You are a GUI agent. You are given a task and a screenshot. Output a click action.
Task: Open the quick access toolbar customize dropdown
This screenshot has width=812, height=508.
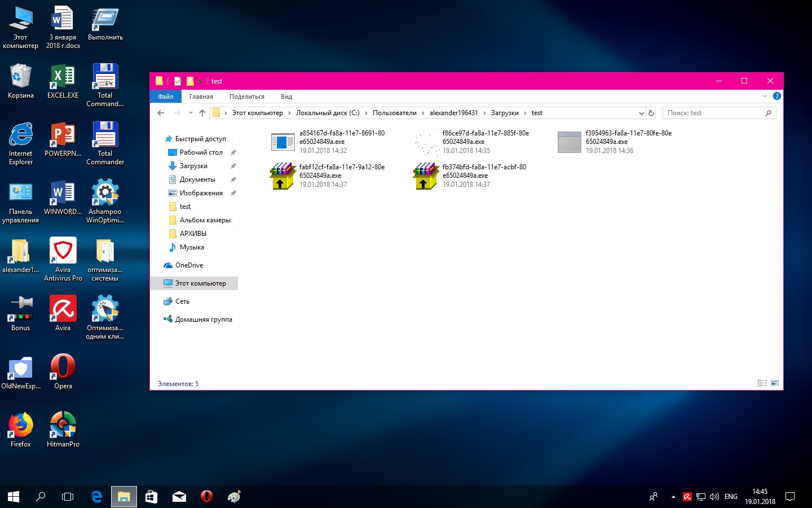tap(200, 82)
